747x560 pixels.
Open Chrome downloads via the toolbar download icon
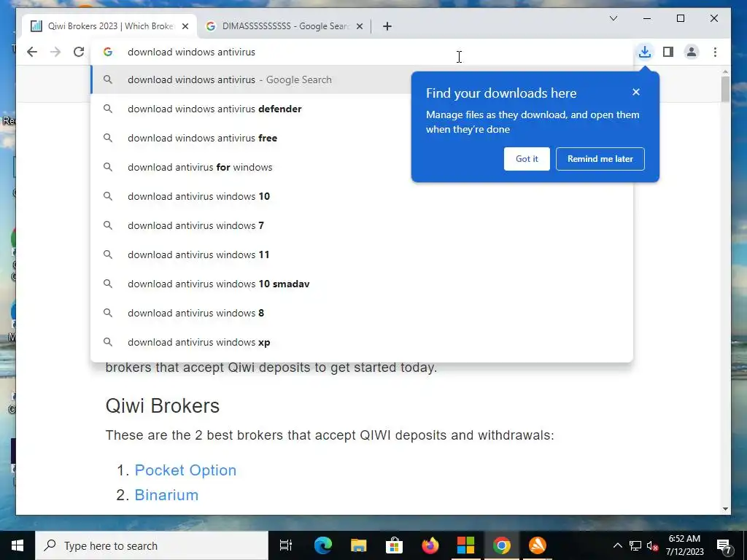[645, 52]
